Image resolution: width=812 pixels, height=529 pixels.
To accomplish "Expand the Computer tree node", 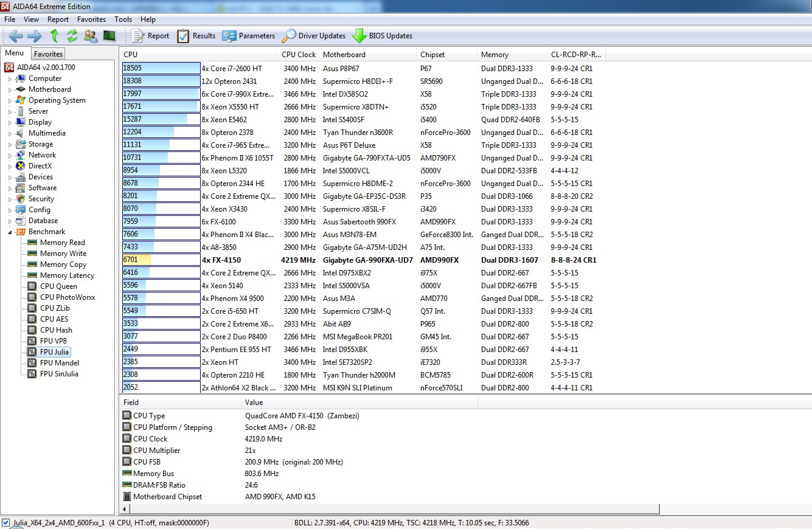I will [x=10, y=79].
